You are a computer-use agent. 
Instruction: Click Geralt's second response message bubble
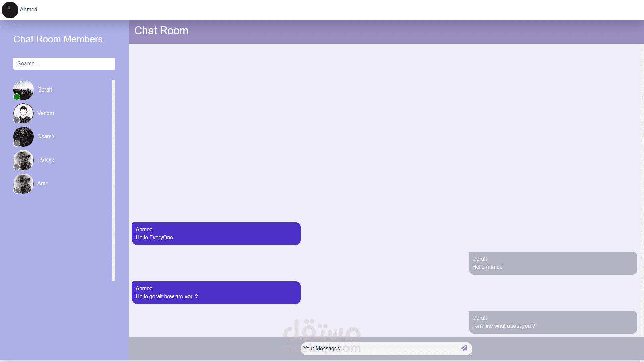[553, 322]
